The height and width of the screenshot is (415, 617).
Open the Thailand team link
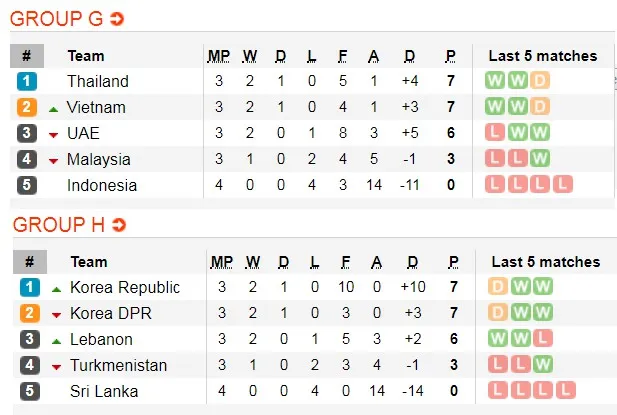coord(98,81)
